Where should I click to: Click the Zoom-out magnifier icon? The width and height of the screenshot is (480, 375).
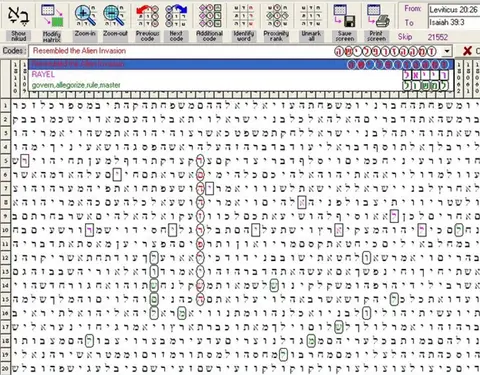coord(114,16)
